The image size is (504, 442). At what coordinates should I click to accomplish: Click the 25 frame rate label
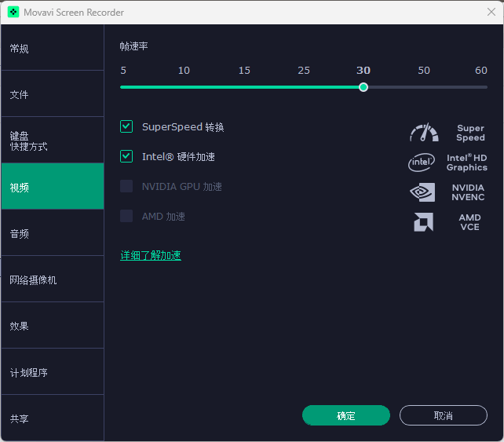coord(304,71)
